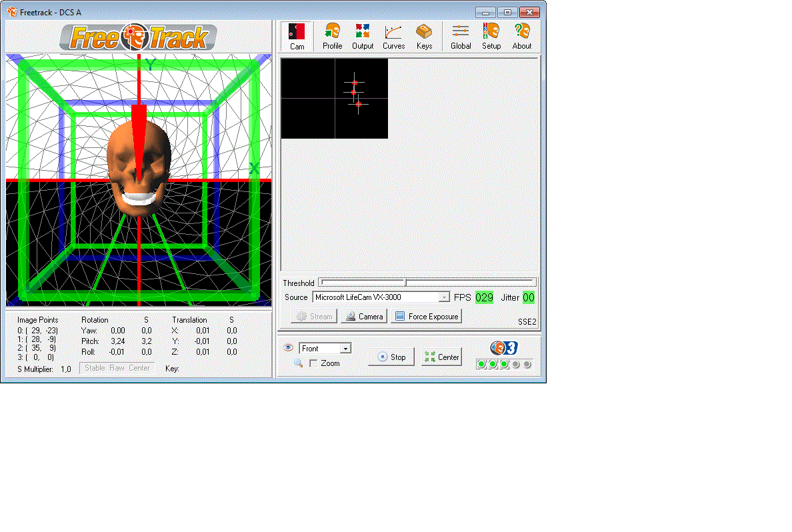Click the FPS value 029
This screenshot has width=792, height=532.
(x=484, y=297)
